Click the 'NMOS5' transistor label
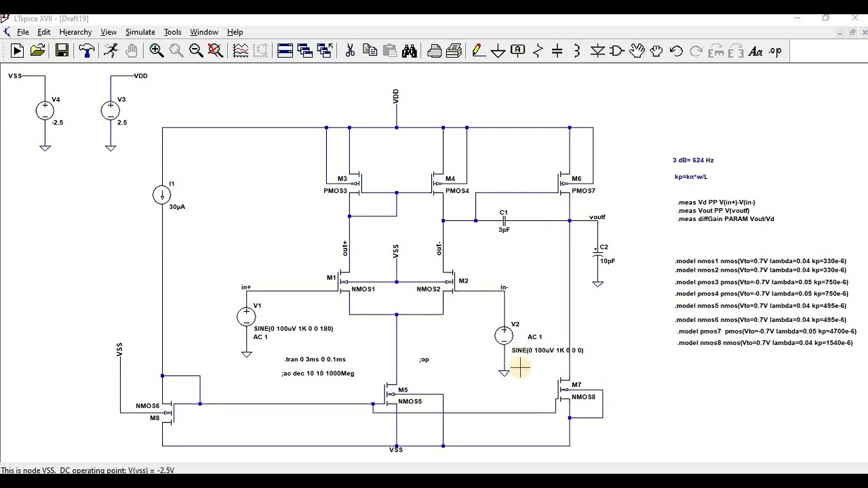This screenshot has width=868, height=488. point(410,401)
